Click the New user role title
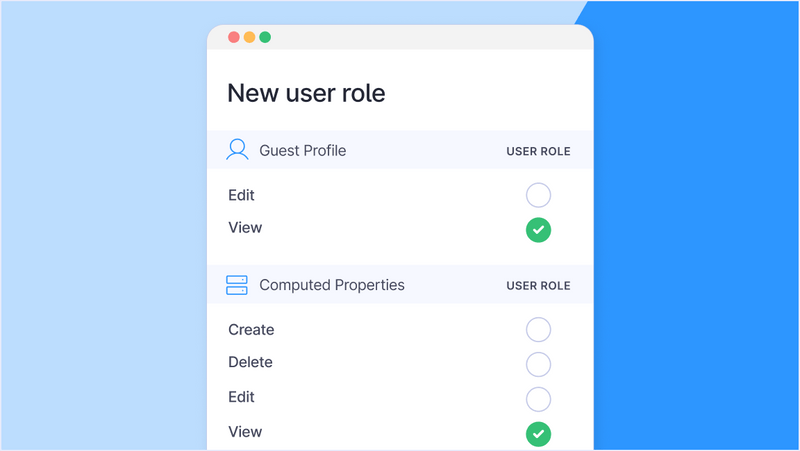 click(x=306, y=93)
